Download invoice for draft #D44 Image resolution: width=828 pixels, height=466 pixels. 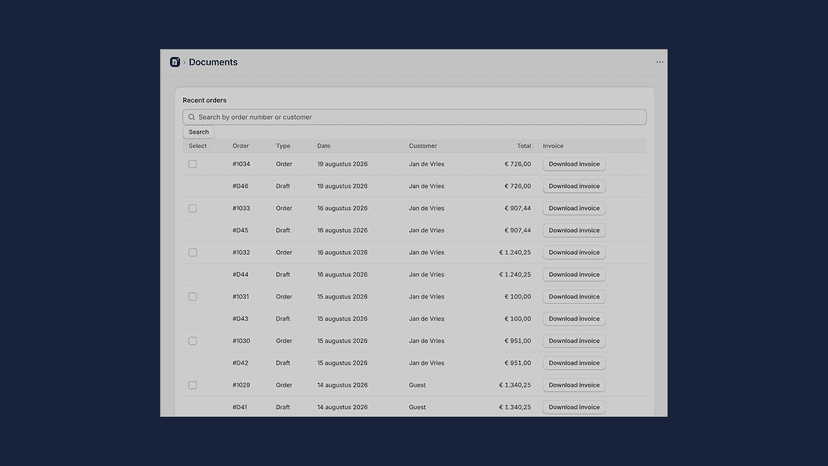pyautogui.click(x=574, y=275)
